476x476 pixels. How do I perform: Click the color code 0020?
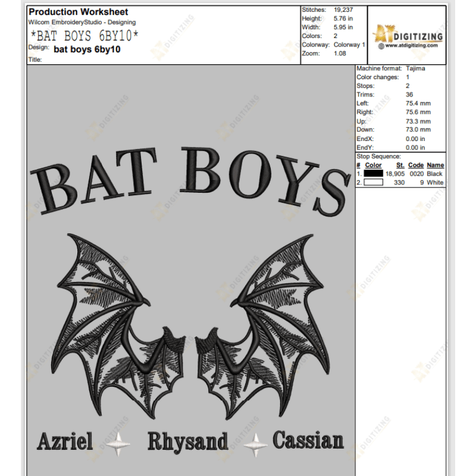coord(417,174)
